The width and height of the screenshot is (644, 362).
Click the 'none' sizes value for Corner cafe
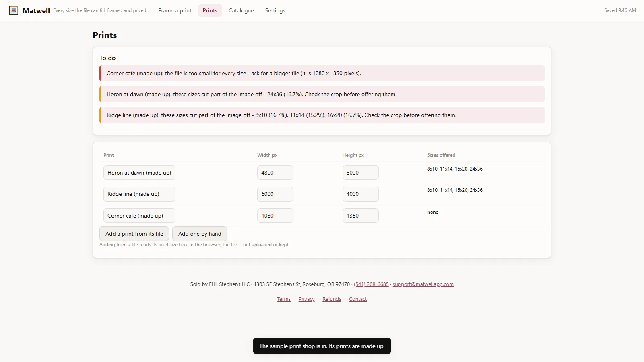click(x=433, y=212)
